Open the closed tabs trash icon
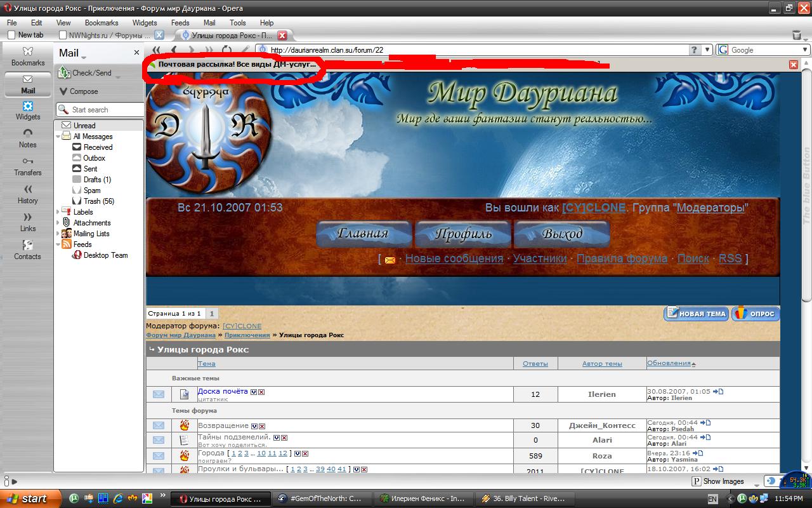This screenshot has height=508, width=812. click(797, 35)
